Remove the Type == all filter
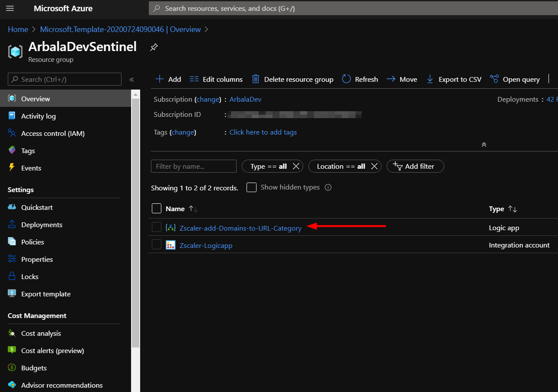This screenshot has height=392, width=558. point(296,166)
